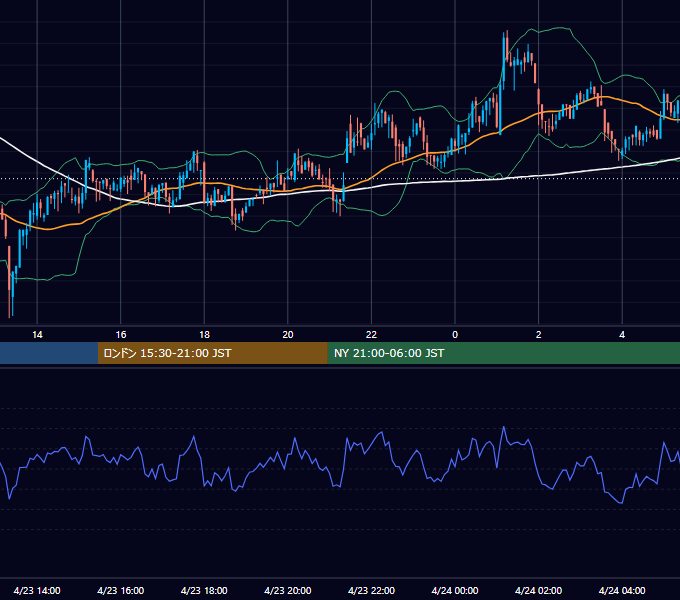Viewport: 680px width, 600px height.
Task: Click the 4/23 16:00 date label
Action: (121, 590)
